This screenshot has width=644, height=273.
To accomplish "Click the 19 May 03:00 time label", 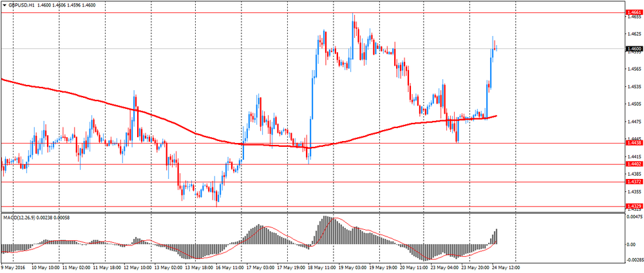I will (x=352, y=268).
